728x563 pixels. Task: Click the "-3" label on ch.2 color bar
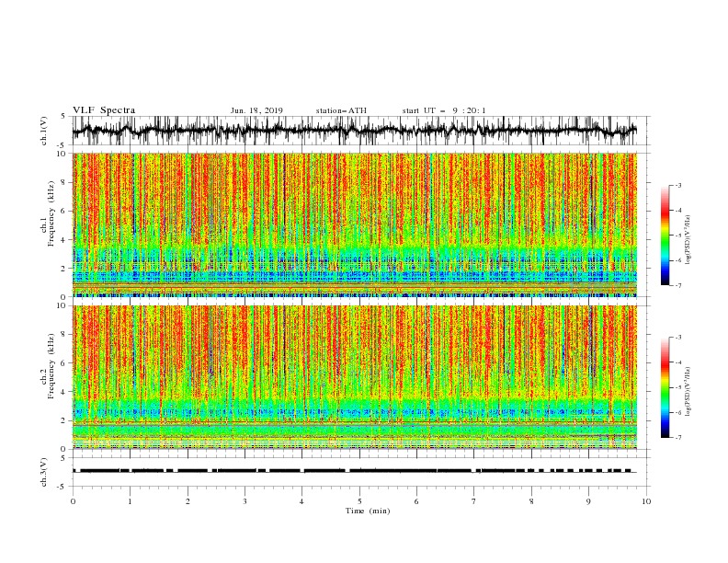(677, 338)
